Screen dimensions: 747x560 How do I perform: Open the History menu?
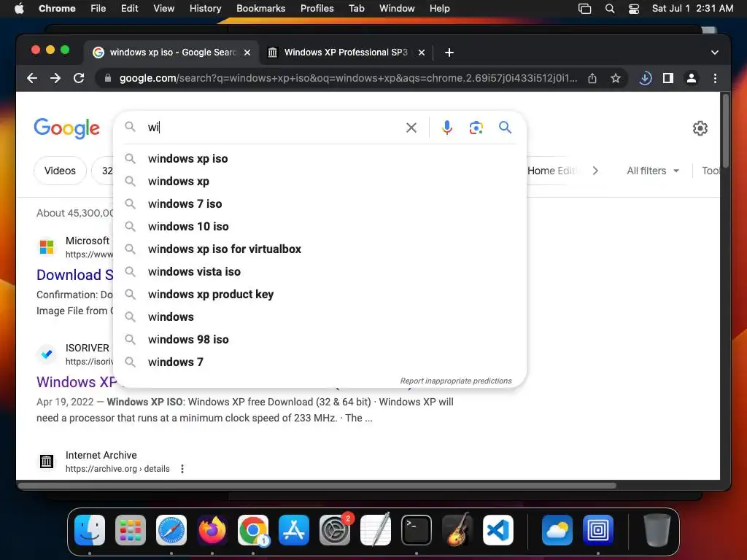205,9
